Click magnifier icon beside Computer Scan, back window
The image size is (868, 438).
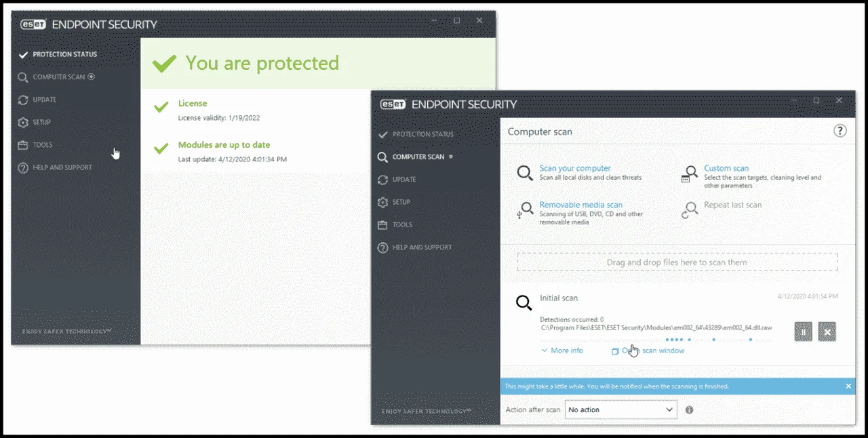(23, 77)
